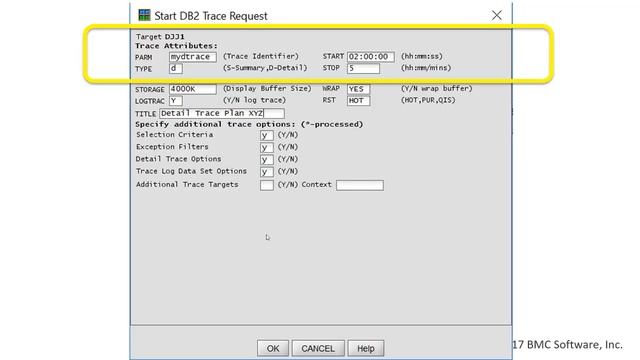The image size is (640, 360).
Task: Confirm with the OK button
Action: pos(273,348)
